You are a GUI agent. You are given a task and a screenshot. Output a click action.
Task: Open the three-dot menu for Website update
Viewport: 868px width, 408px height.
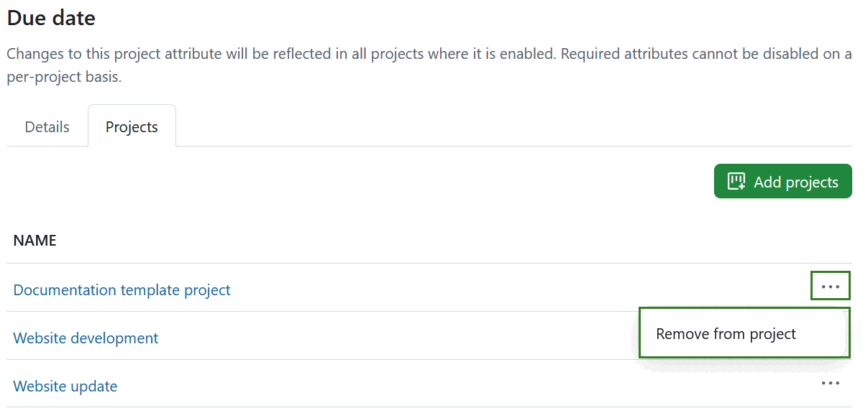click(830, 384)
